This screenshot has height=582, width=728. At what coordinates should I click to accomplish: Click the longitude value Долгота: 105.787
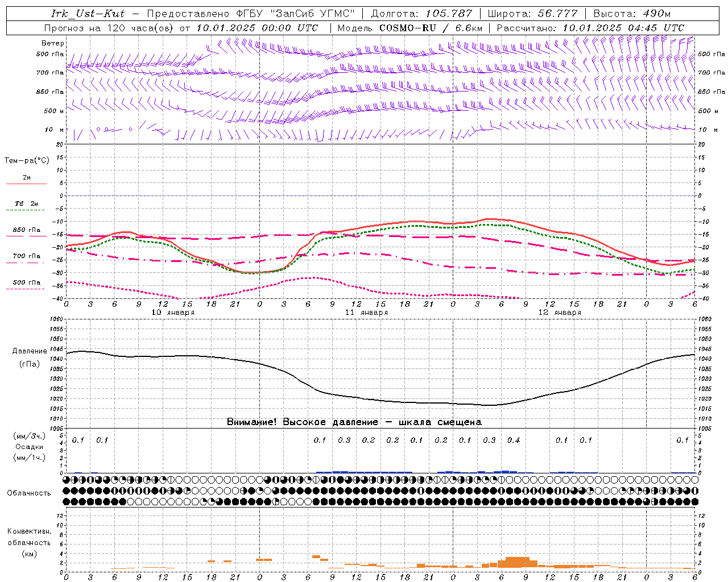coord(422,13)
